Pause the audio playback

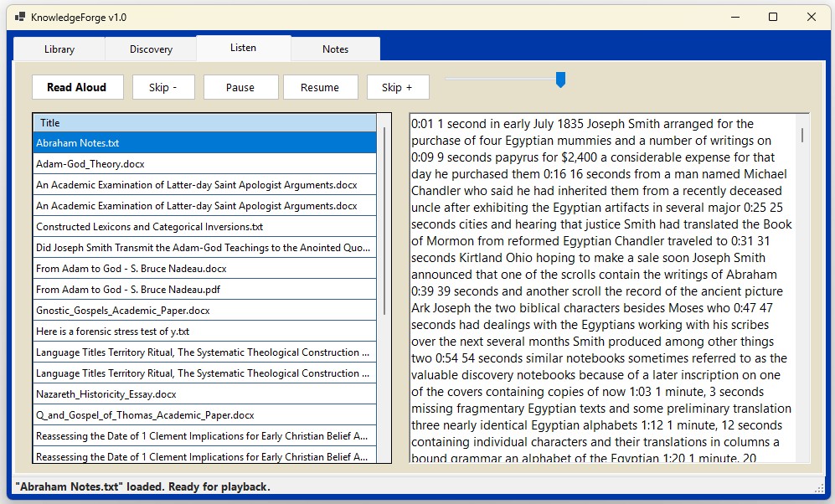(x=240, y=87)
